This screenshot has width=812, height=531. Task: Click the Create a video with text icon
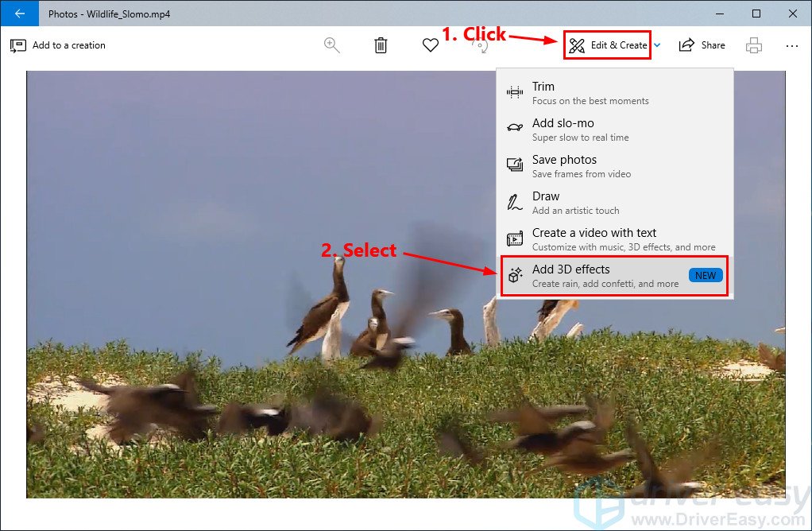click(x=514, y=238)
